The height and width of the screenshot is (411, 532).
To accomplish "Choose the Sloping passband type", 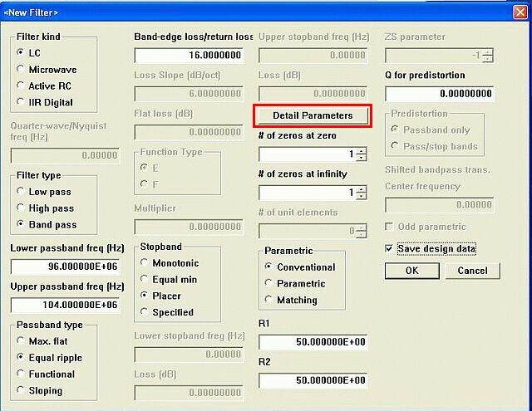I will (x=22, y=390).
